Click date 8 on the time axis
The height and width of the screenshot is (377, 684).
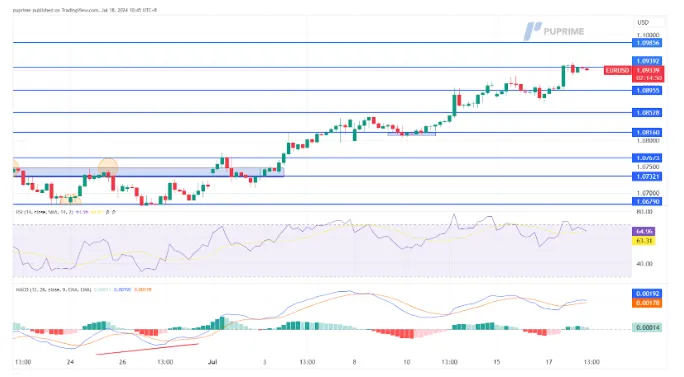click(354, 362)
